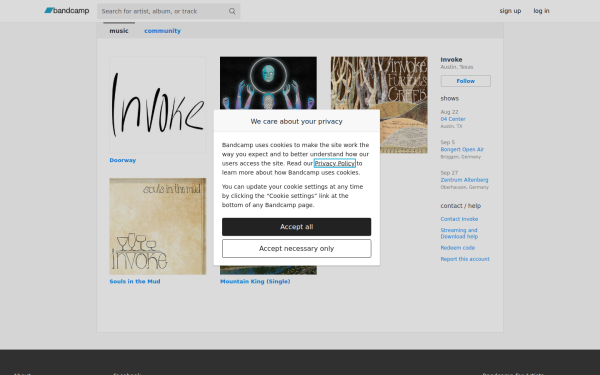Viewport: 600px width, 375px height.
Task: Switch to the music tab
Action: pos(119,31)
